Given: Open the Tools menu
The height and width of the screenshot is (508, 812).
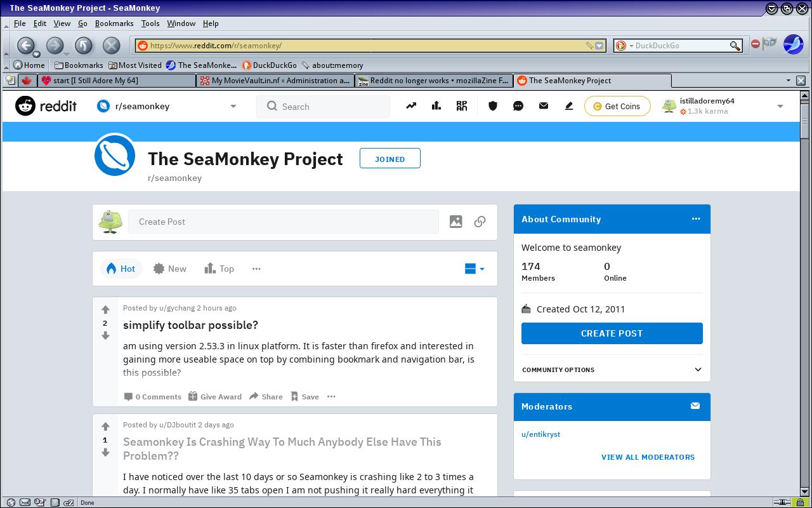Looking at the screenshot, I should tap(150, 23).
